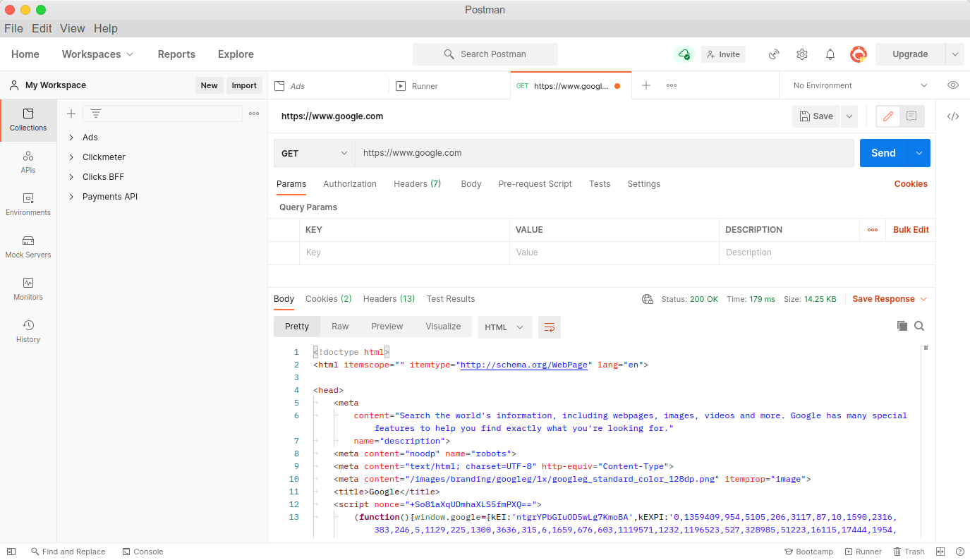
Task: Select the Raw response view
Action: pyautogui.click(x=340, y=327)
